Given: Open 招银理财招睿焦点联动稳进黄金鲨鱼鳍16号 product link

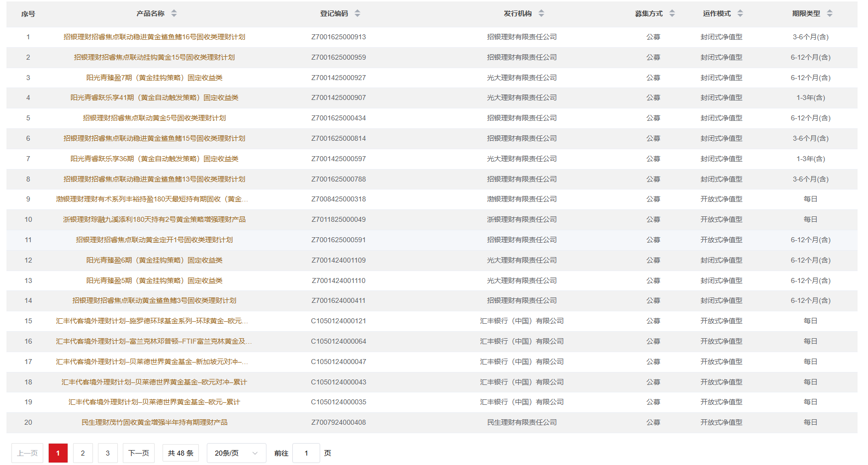Looking at the screenshot, I should pyautogui.click(x=154, y=37).
